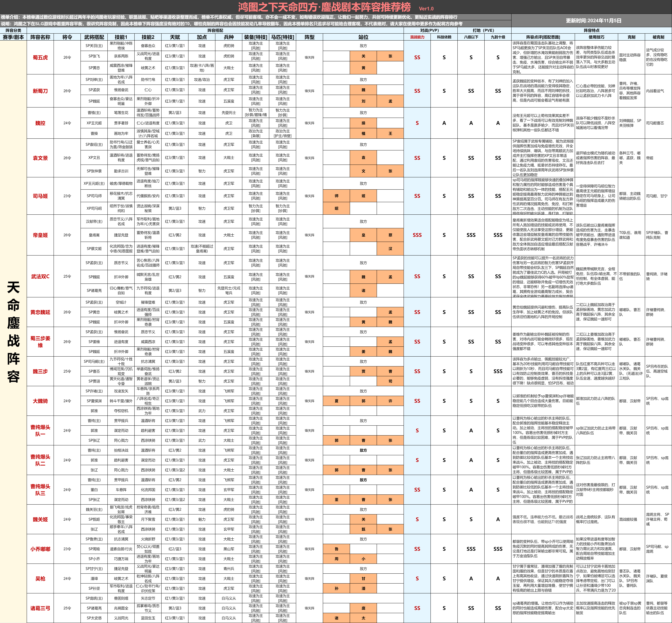The width and height of the screenshot is (672, 623).
Task: Select the 武将搭配 column header
Action: point(94,37)
